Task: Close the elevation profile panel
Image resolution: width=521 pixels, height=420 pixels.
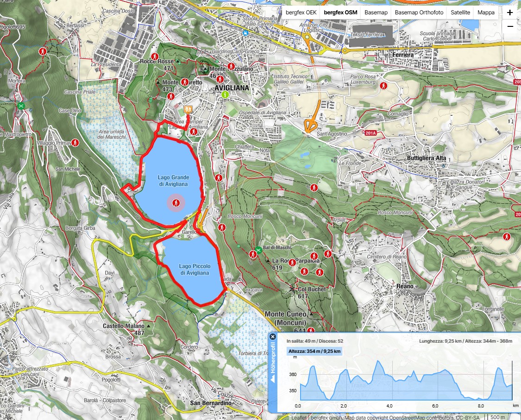Action: (x=273, y=337)
